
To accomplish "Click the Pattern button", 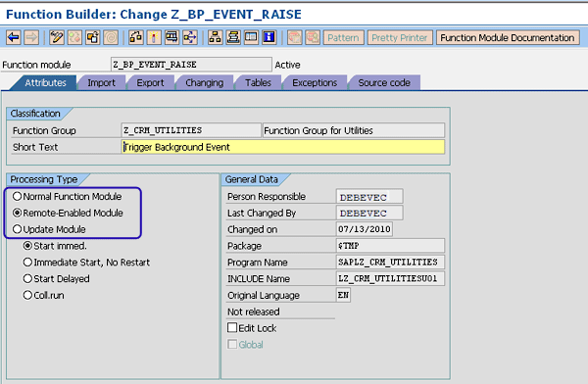I will coord(344,38).
